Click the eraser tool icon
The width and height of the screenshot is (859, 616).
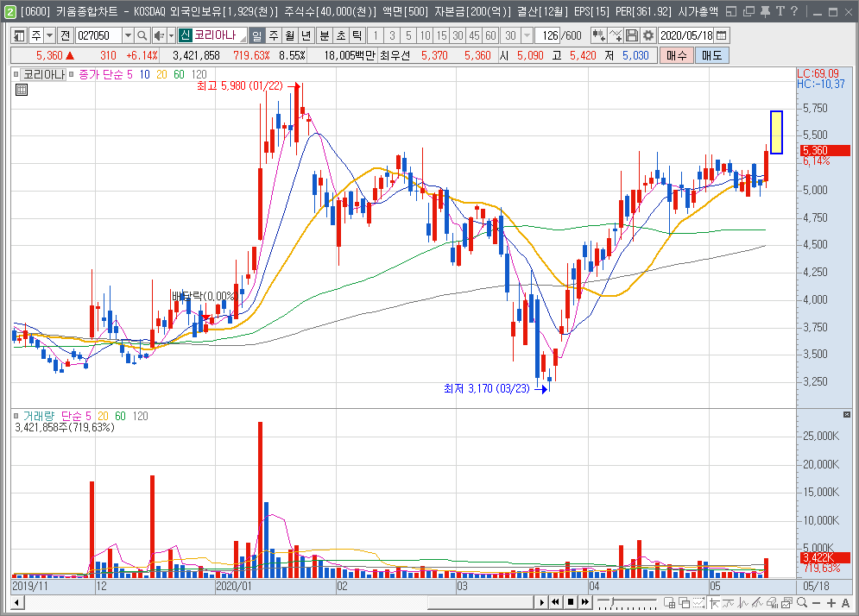[773, 603]
